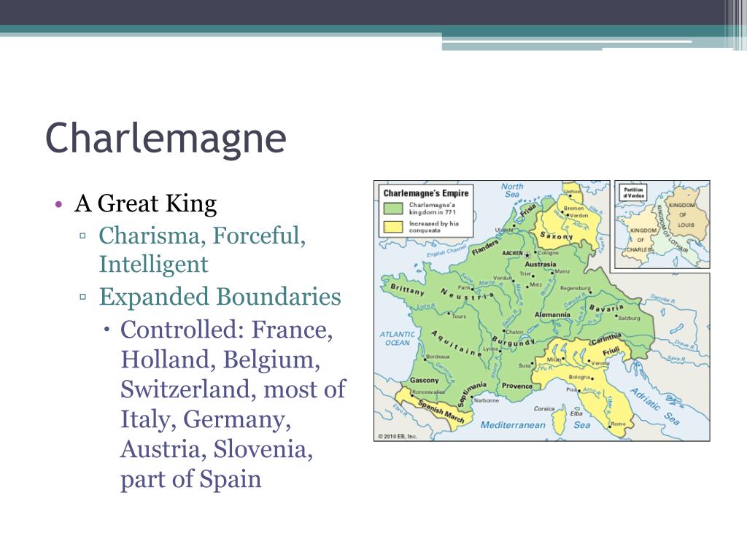This screenshot has width=747, height=560.
Task: Click the "ATLANTIC OCEAN" label
Action: click(x=398, y=338)
